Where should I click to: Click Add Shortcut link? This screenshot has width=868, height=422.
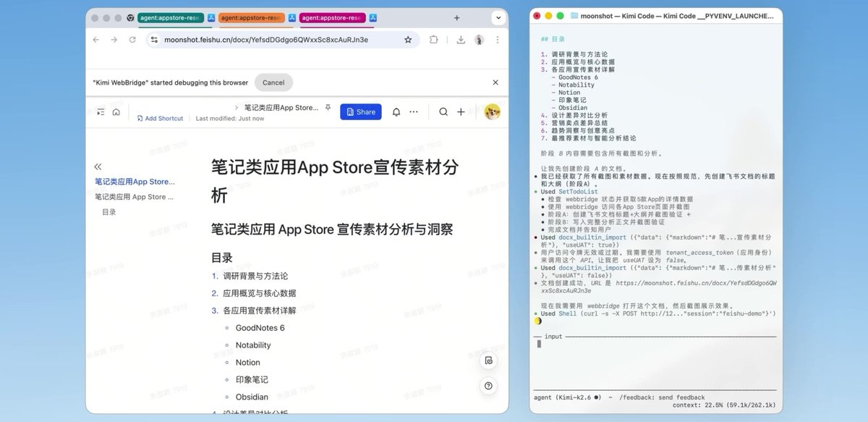pos(160,118)
